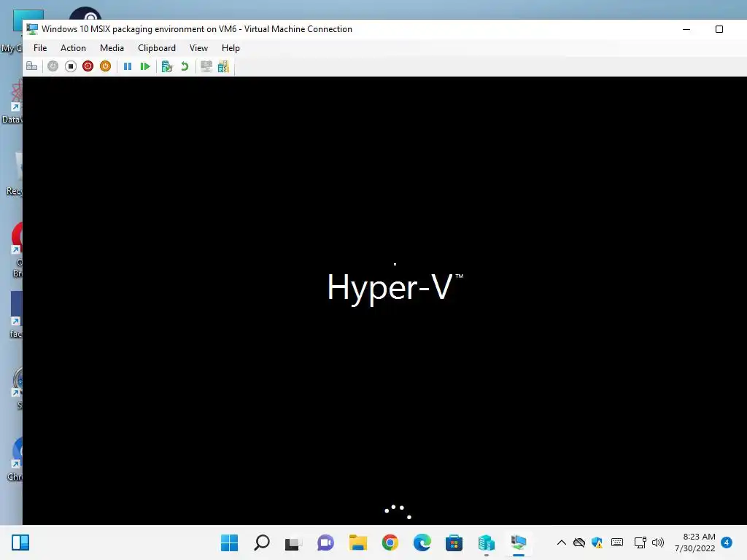Shut down the VM with the red power icon

click(88, 66)
